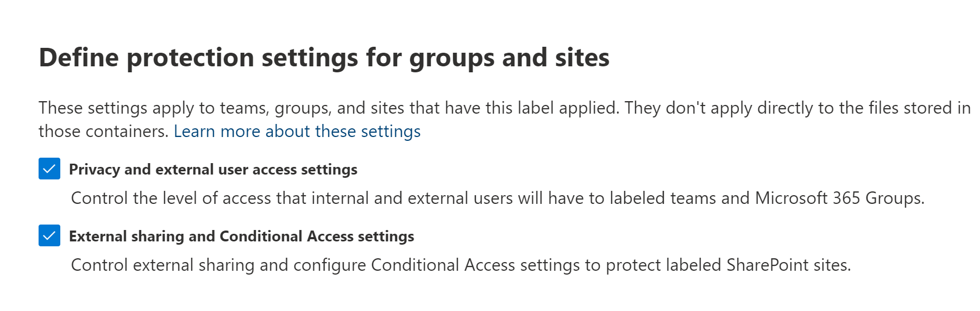Viewport: 980px width, 311px height.
Task: Click the phrase Microsoft 365 Groups
Action: (x=839, y=198)
